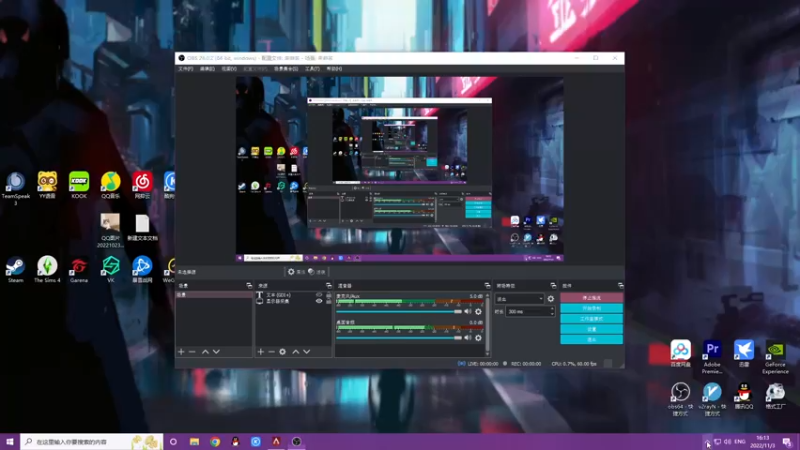Pop out the Sources dock panel
Screen dimensions: 800x450
[329, 286]
